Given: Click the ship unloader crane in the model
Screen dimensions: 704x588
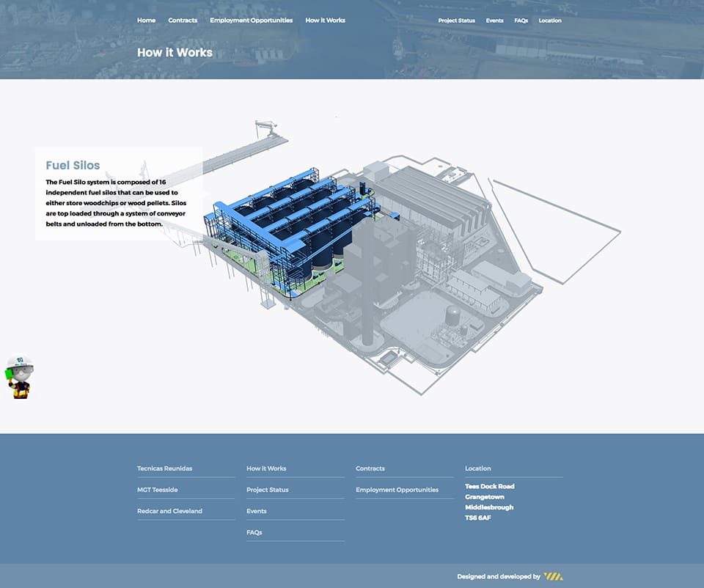Looking at the screenshot, I should [267, 128].
